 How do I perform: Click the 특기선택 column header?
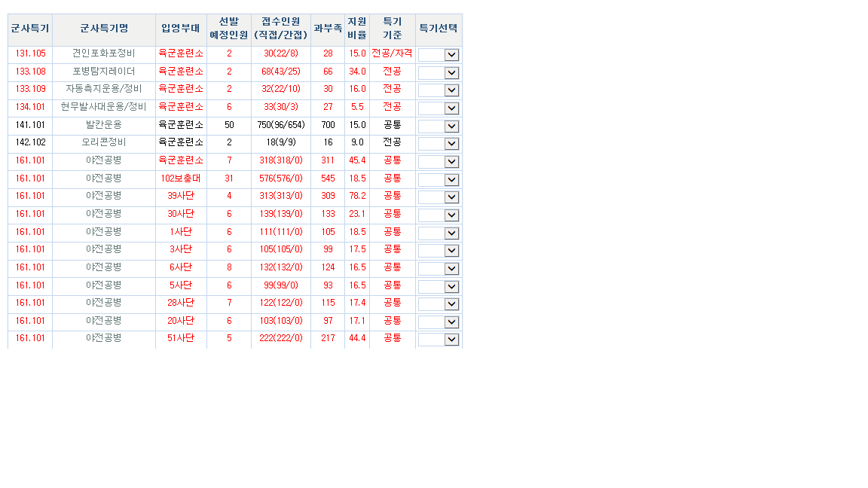[439, 29]
